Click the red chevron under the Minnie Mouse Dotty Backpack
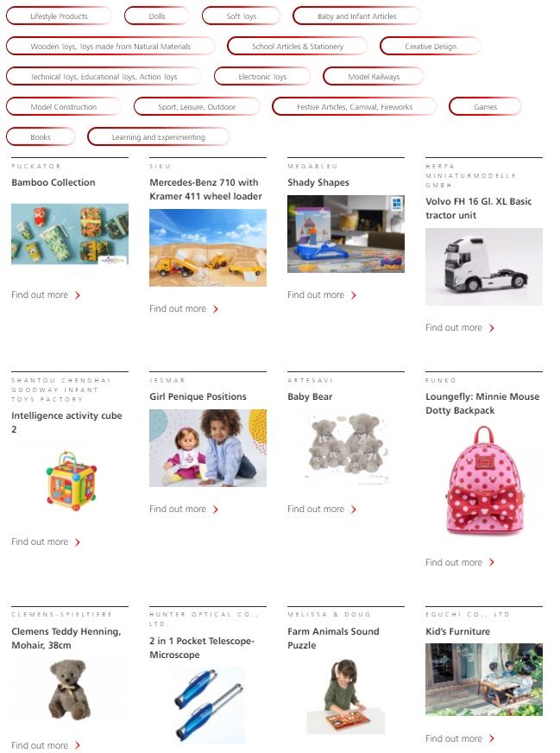The image size is (560, 753). [x=491, y=562]
